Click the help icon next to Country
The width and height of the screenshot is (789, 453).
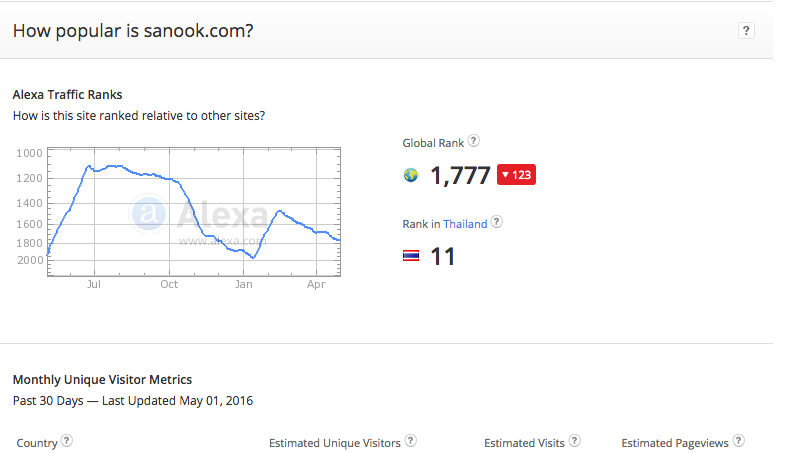(x=67, y=441)
